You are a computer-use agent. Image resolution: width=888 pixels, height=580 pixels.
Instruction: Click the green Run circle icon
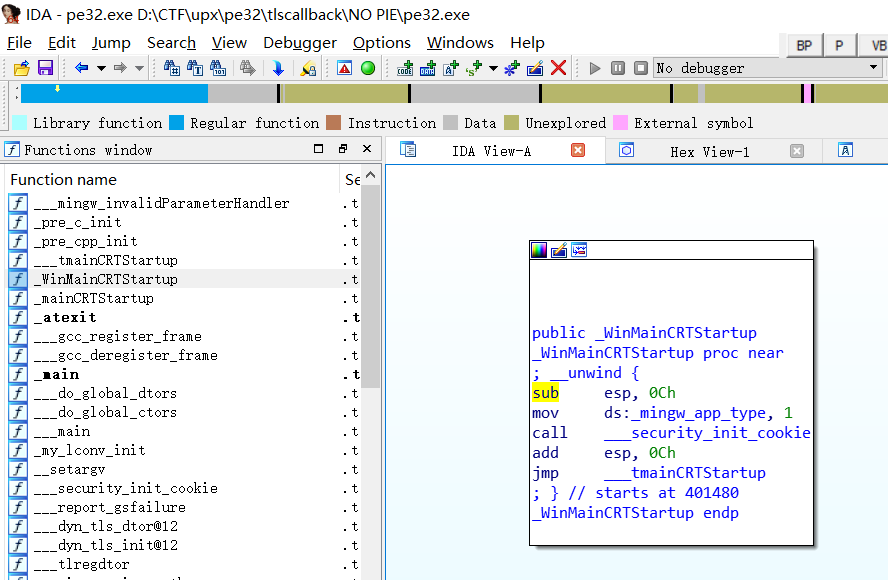tap(367, 68)
